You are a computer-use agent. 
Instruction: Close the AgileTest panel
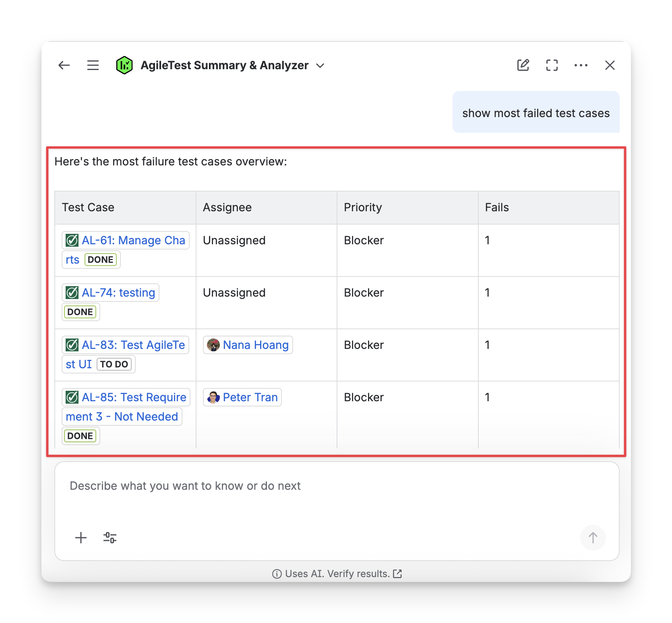(x=610, y=65)
